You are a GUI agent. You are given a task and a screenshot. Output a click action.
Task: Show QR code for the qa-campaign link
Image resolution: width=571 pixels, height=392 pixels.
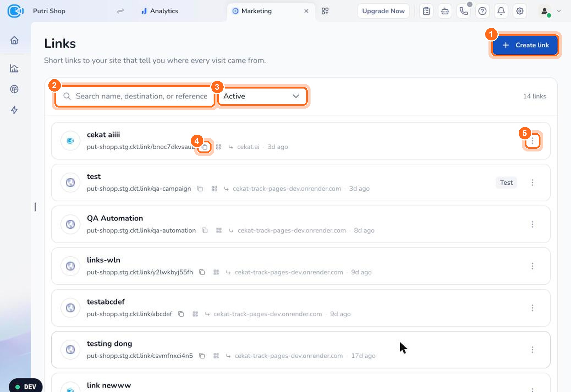click(x=214, y=189)
